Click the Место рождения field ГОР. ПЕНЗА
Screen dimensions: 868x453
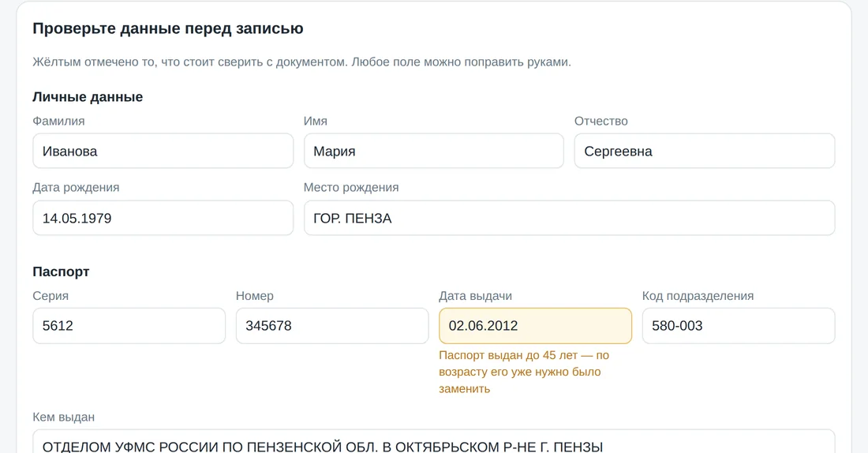click(x=569, y=218)
